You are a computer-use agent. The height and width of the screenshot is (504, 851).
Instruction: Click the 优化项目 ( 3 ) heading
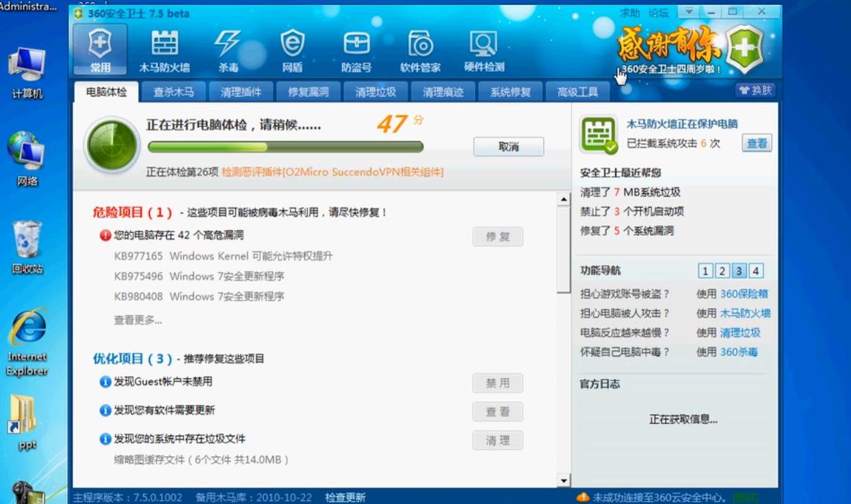click(x=133, y=358)
